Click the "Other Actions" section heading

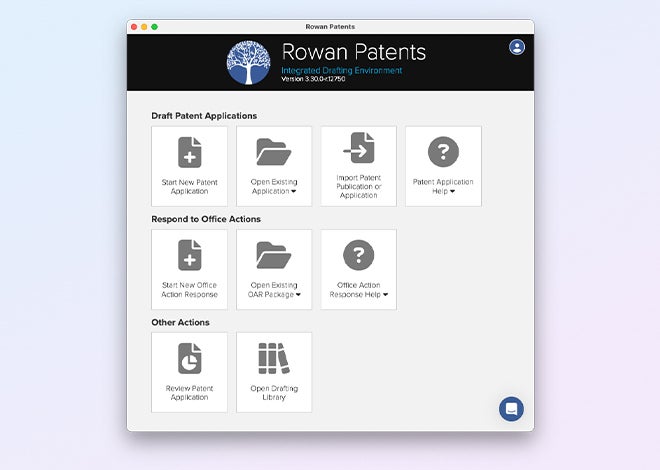pos(180,322)
